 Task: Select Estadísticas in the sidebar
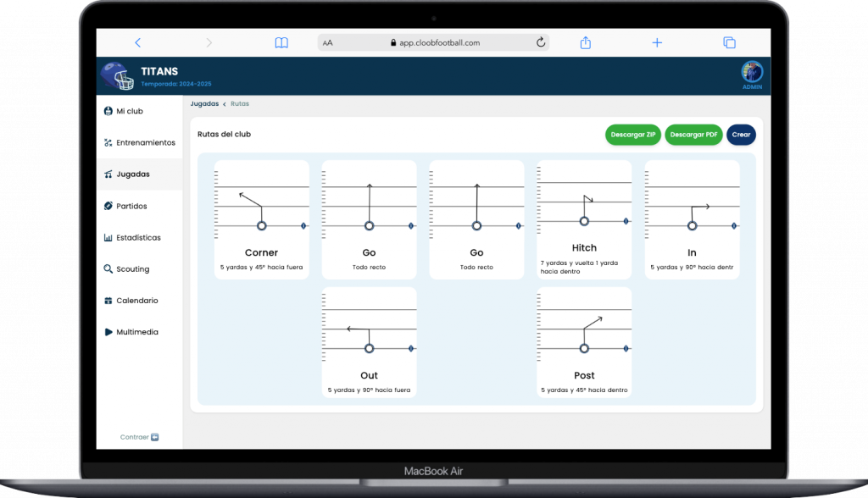point(137,238)
